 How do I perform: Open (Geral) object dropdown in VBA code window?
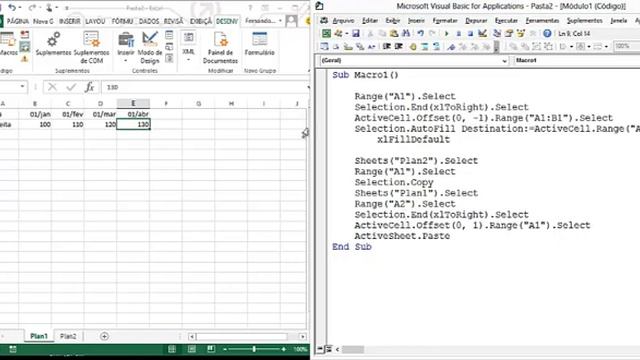tap(504, 60)
